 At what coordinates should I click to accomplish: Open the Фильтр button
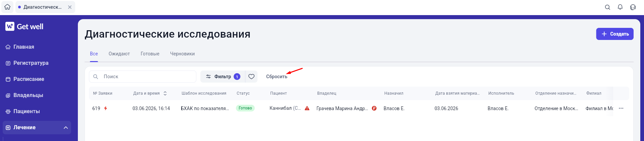coord(223,77)
